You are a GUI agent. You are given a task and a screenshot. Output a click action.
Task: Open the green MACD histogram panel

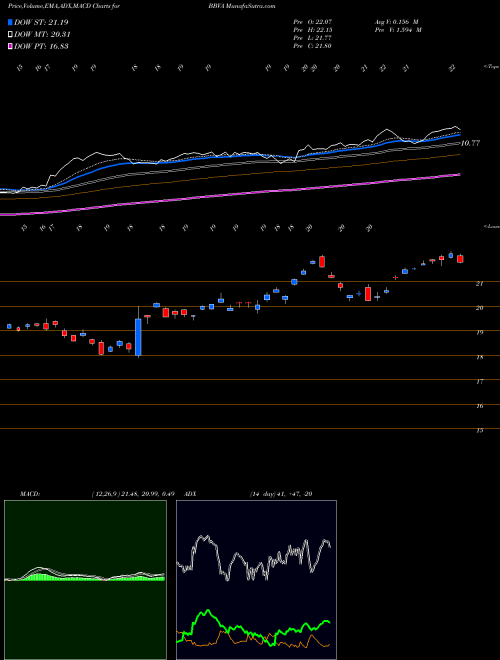pyautogui.click(x=85, y=580)
